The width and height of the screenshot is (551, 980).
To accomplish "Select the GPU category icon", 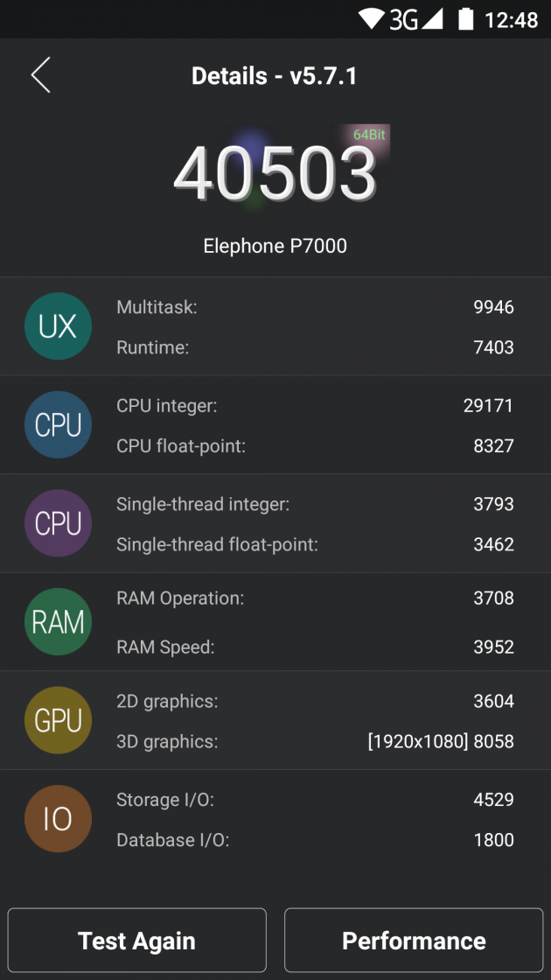I will tap(58, 720).
